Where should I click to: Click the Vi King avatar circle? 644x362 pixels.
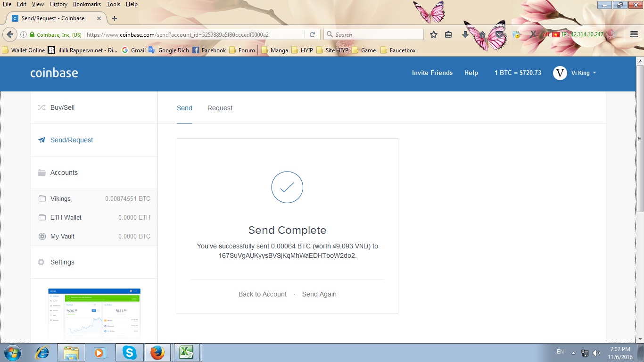[560, 73]
